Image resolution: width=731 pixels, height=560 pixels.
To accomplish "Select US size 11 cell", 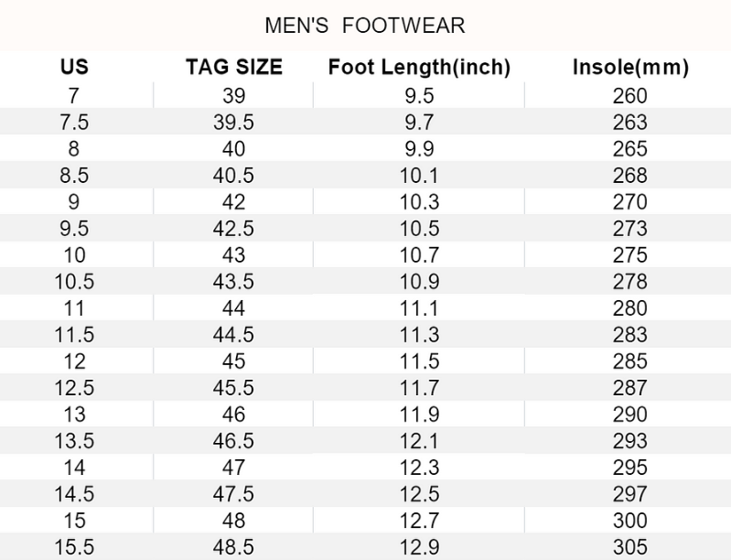I will [74, 308].
